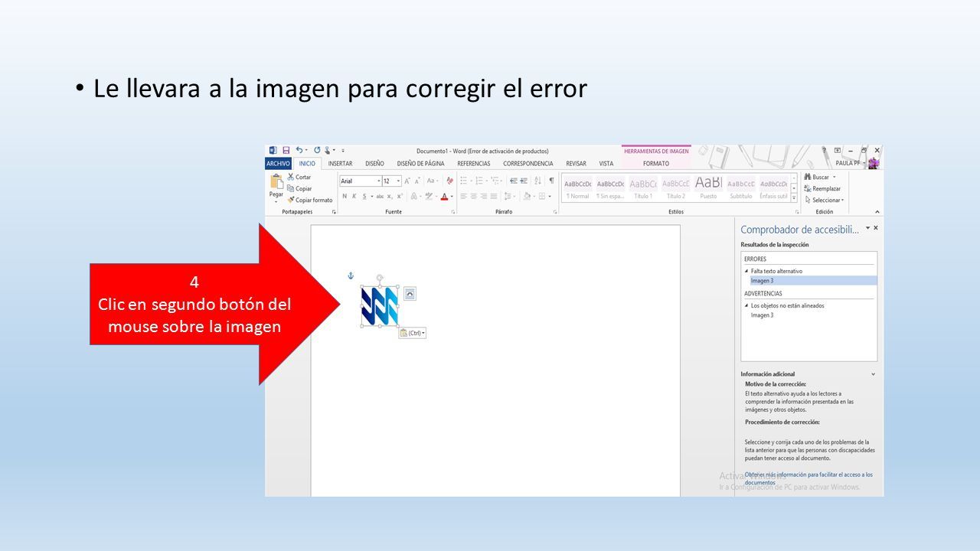Increase the paragraph indent

[x=524, y=181]
